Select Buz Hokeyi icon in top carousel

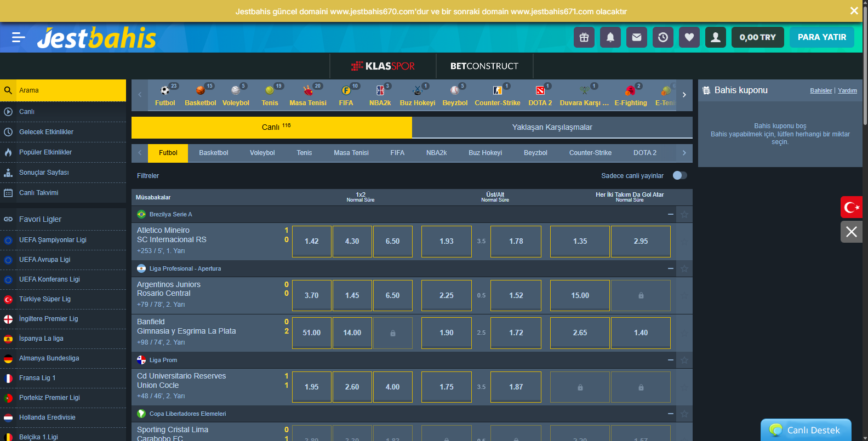tap(418, 95)
